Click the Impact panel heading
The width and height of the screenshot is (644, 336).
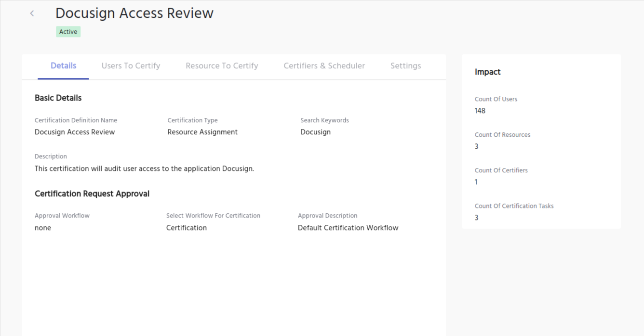(x=487, y=72)
